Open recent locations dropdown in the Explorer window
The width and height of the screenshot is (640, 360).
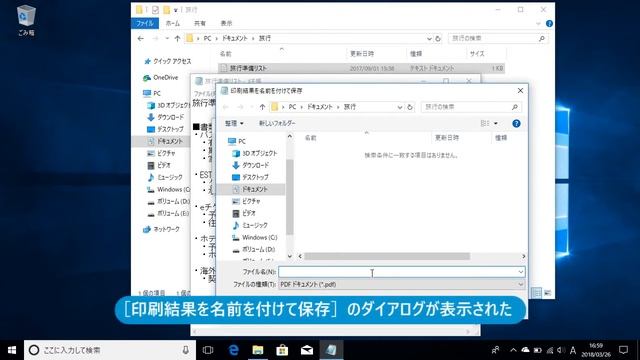pos(167,38)
